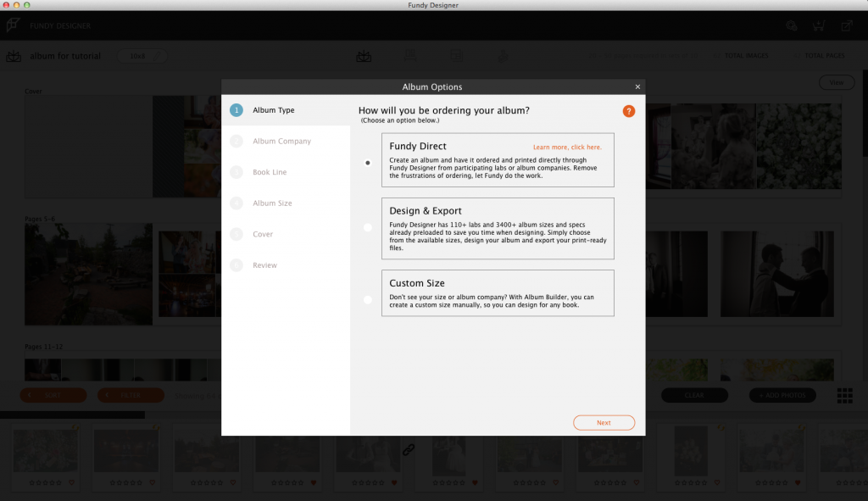Click the horizontal scrollbar above the filmstrip
868x501 pixels.
[x=73, y=415]
